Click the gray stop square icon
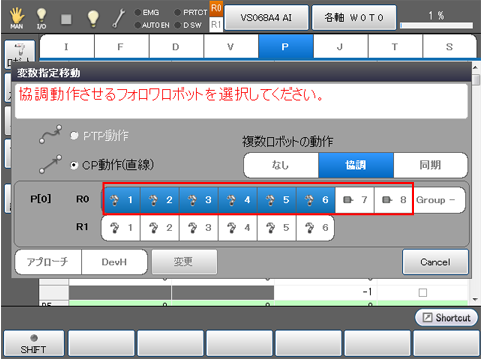Image resolution: width=481 pixels, height=360 pixels. coord(66,19)
